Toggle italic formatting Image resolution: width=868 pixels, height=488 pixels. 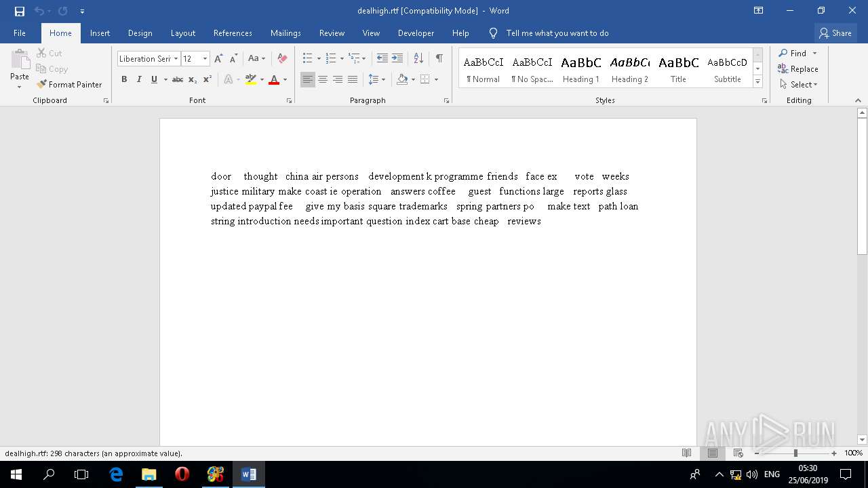[x=139, y=79]
